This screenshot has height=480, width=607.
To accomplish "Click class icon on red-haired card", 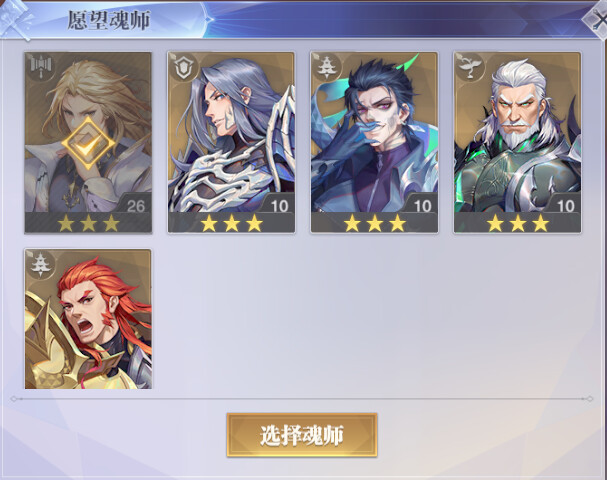I will coord(41,265).
